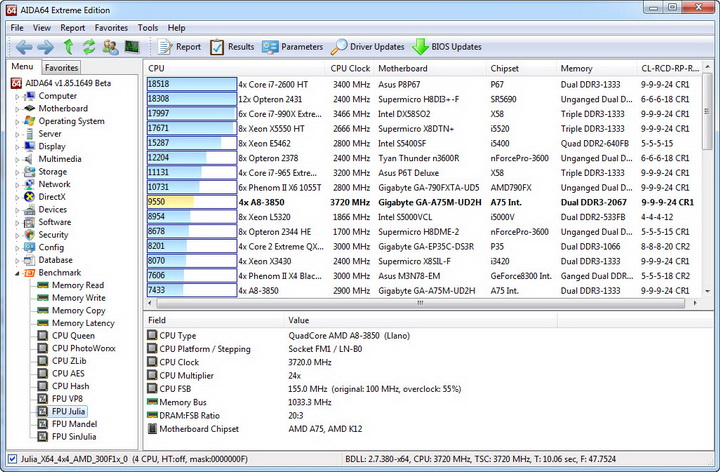
Task: Expand the Motherboard tree node
Action: [17, 109]
